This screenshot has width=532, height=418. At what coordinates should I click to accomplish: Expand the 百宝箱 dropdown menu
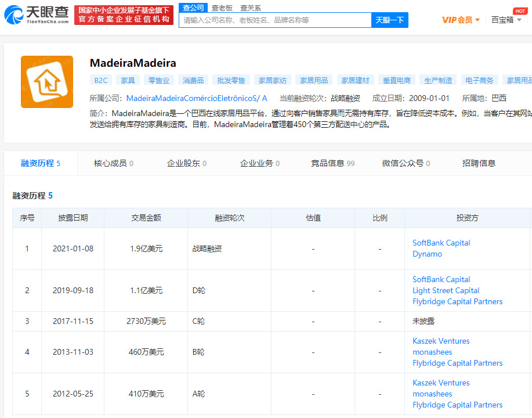pyautogui.click(x=506, y=20)
